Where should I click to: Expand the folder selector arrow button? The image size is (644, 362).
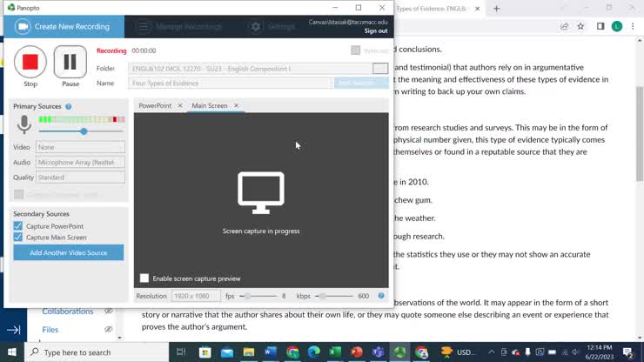coord(380,69)
